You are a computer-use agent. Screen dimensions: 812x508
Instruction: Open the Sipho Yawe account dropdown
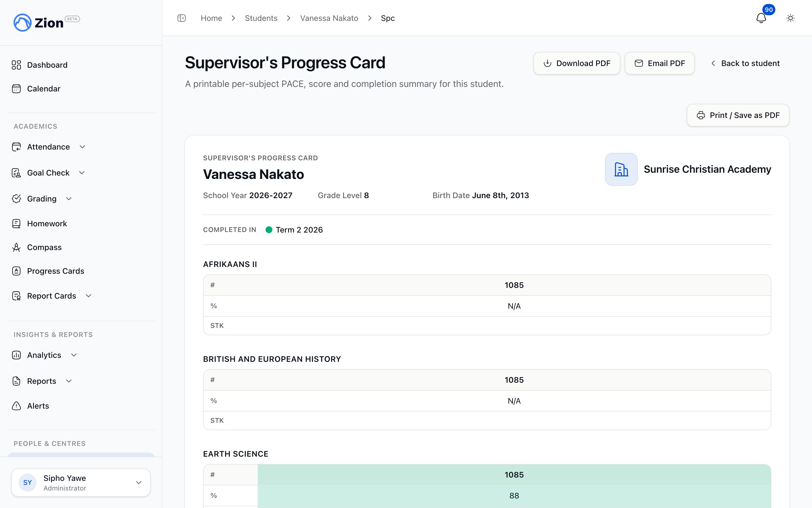point(81,483)
